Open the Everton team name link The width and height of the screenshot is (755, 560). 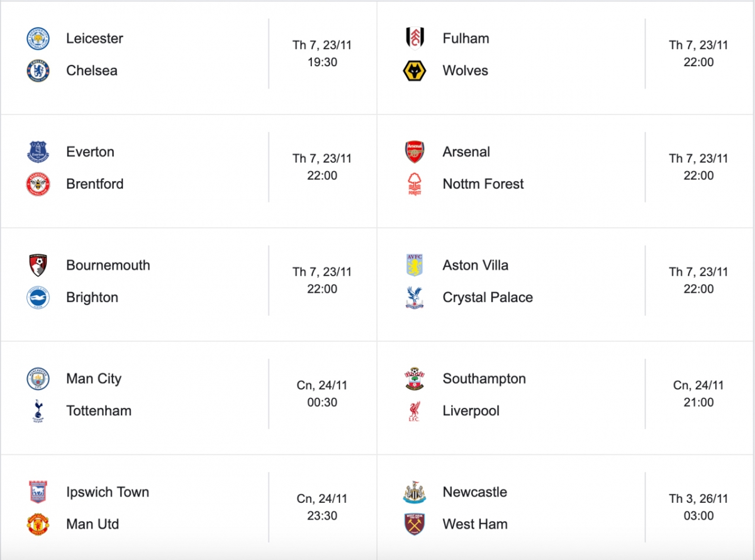90,152
